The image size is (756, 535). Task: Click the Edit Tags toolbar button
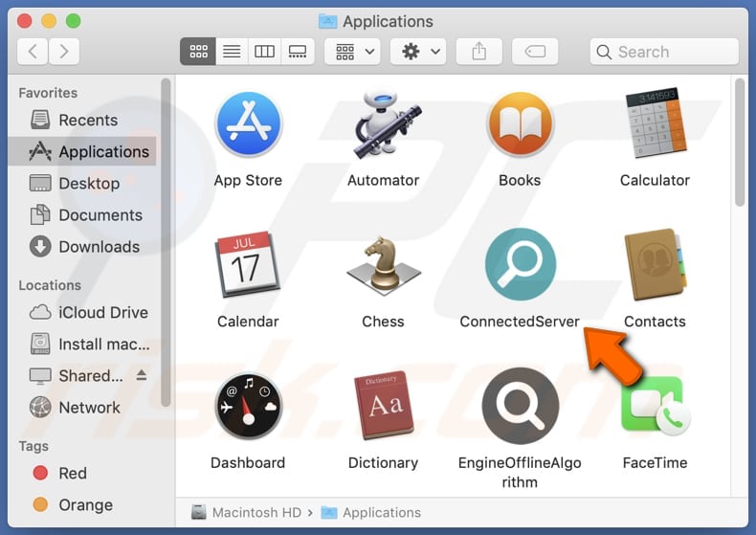click(535, 51)
